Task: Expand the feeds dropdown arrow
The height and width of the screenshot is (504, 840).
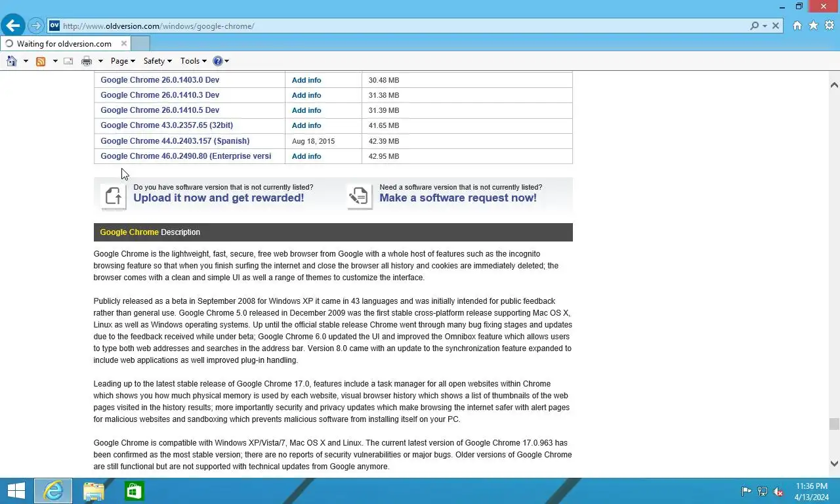Action: (55, 61)
